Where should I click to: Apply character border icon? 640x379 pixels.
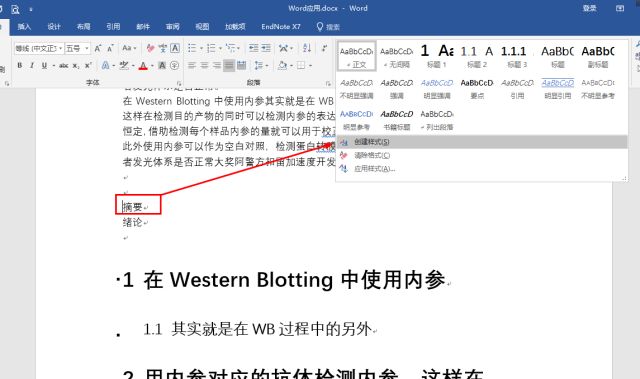point(175,48)
